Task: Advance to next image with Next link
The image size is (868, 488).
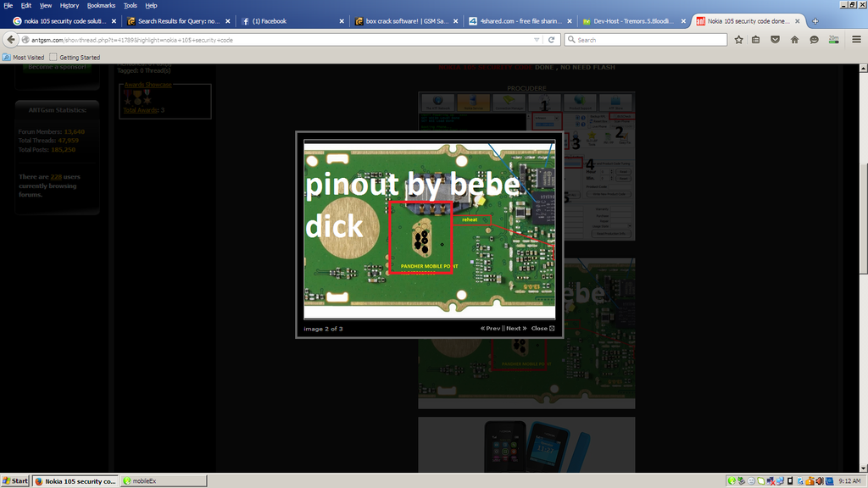Action: (x=515, y=329)
